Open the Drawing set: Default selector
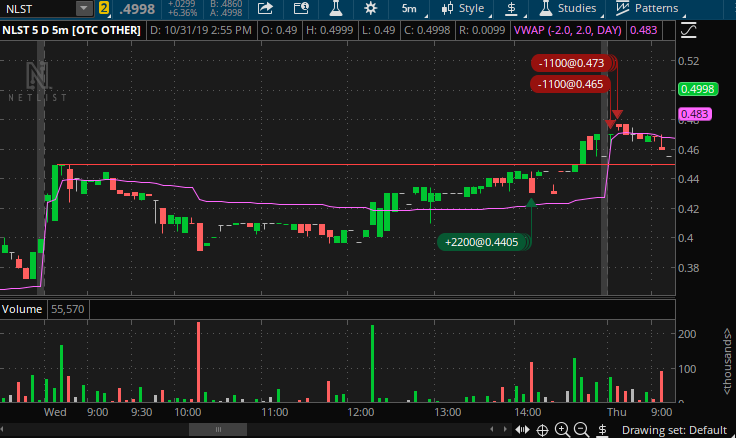 674,430
